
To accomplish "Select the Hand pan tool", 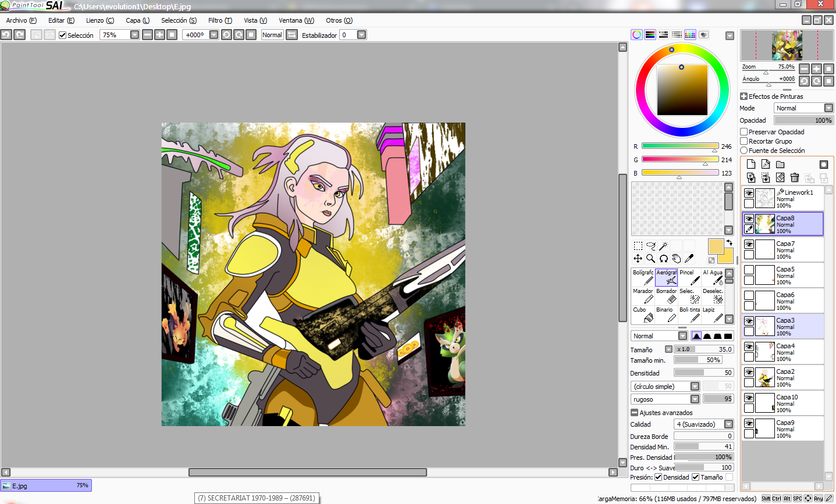I will (x=676, y=259).
